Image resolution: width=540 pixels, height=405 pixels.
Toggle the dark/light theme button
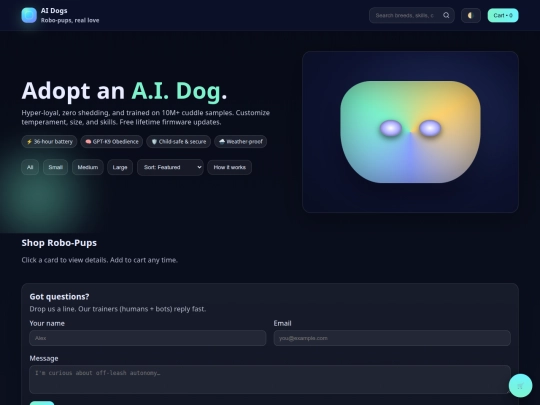pyautogui.click(x=471, y=15)
